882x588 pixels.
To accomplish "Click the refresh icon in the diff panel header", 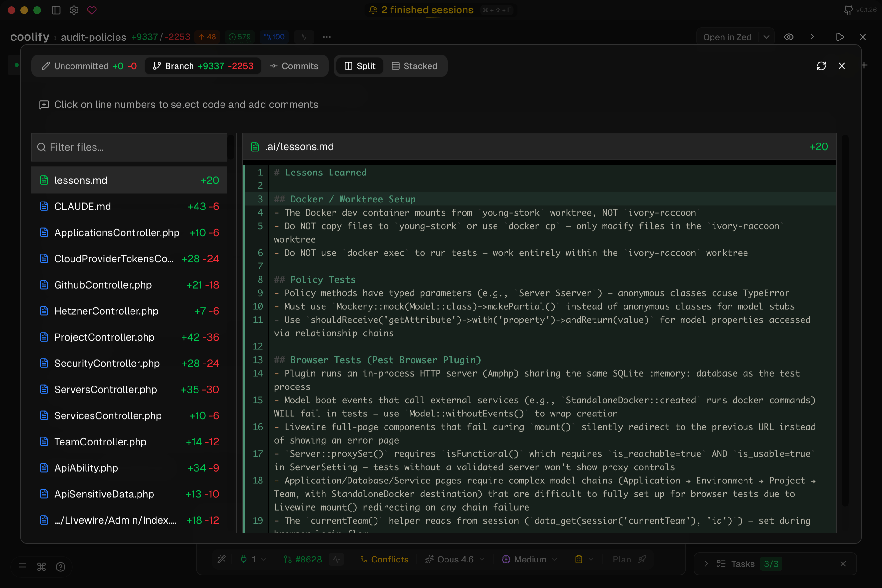I will pos(822,66).
